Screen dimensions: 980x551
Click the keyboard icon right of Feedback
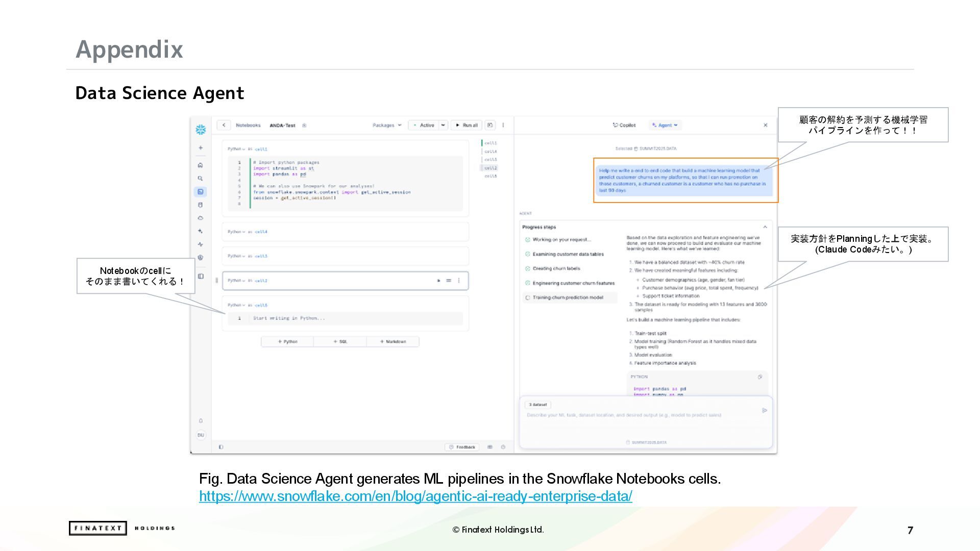coord(490,447)
